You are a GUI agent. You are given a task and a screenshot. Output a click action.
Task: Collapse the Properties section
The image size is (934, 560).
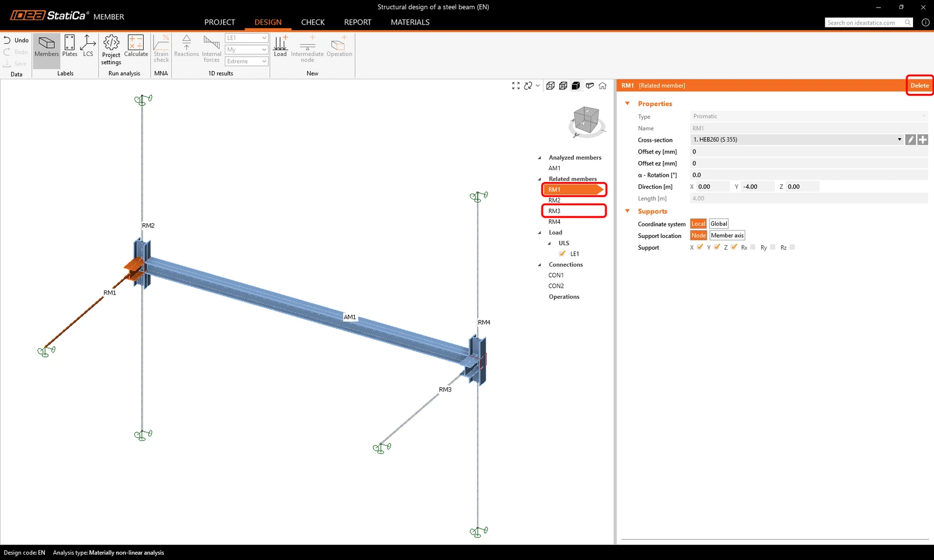pyautogui.click(x=628, y=104)
